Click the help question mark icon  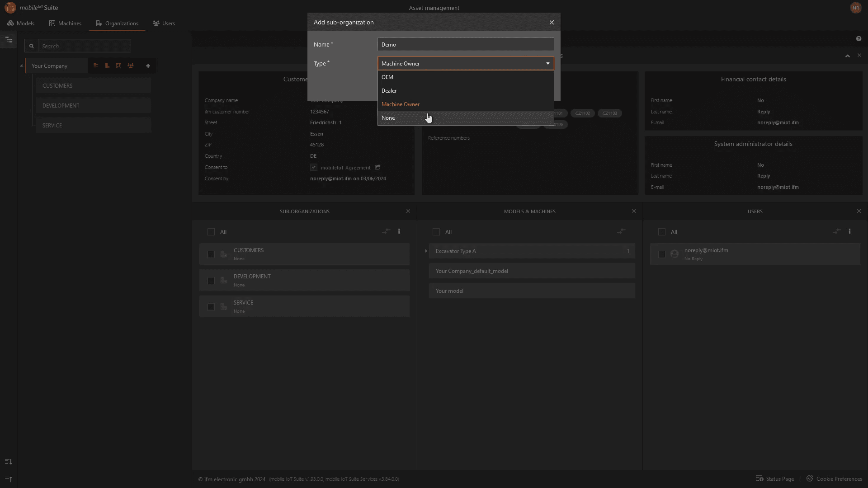coord(859,39)
